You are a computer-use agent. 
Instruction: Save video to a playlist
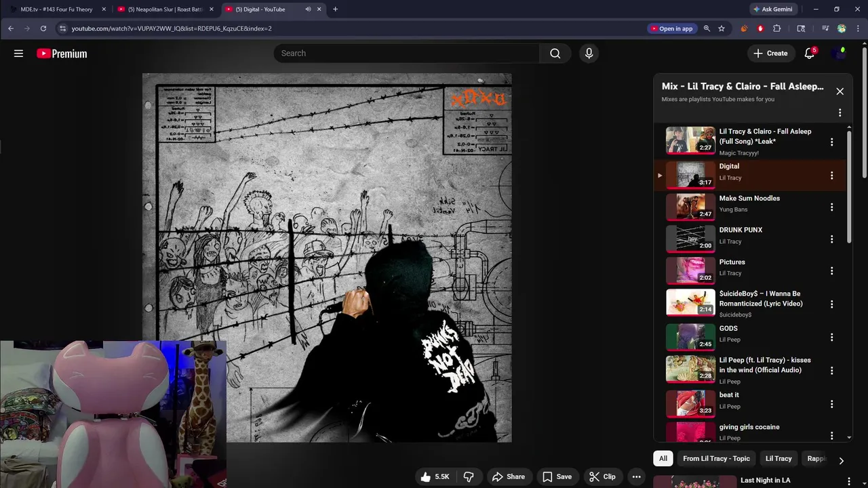557,476
